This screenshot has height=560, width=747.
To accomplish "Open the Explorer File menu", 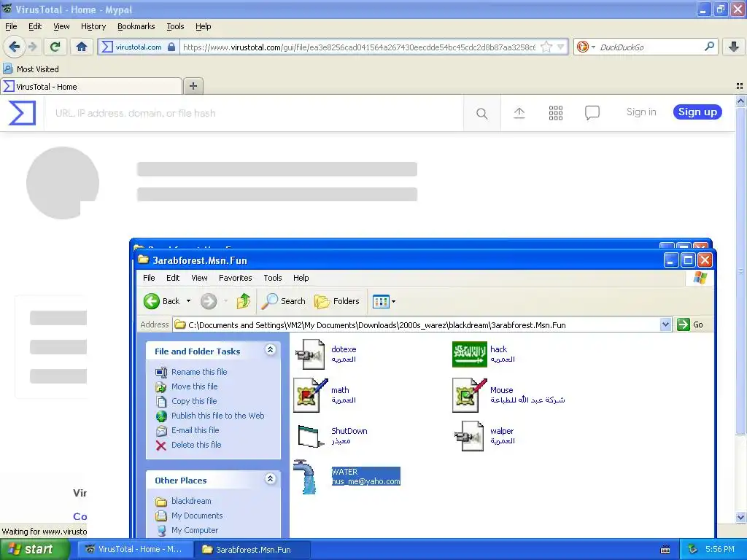I will 149,278.
